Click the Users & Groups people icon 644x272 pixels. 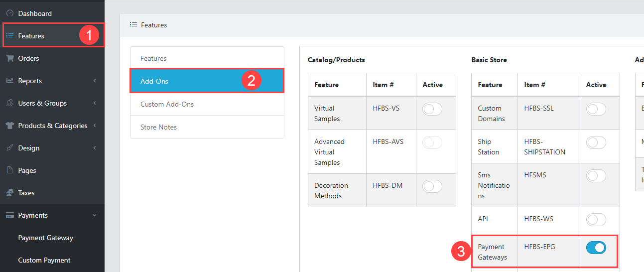pos(9,103)
